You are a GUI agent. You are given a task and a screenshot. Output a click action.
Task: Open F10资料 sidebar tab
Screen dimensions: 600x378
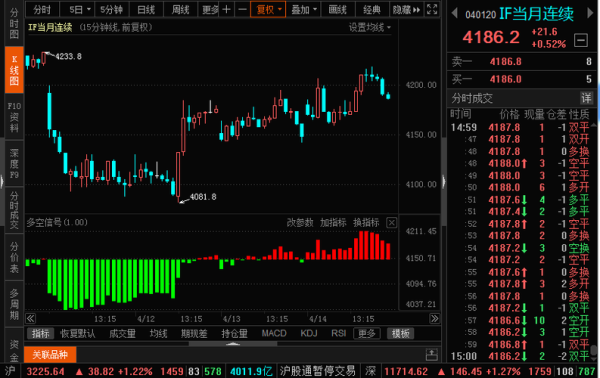coord(14,117)
